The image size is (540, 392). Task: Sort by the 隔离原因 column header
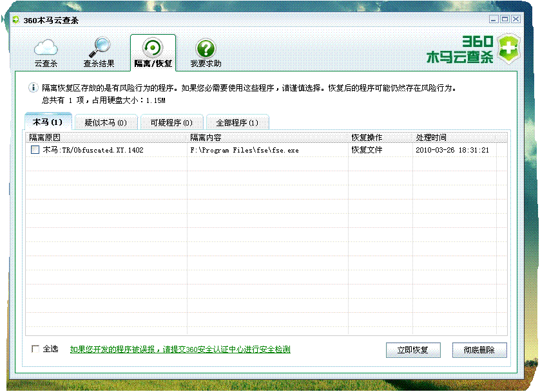pos(106,138)
